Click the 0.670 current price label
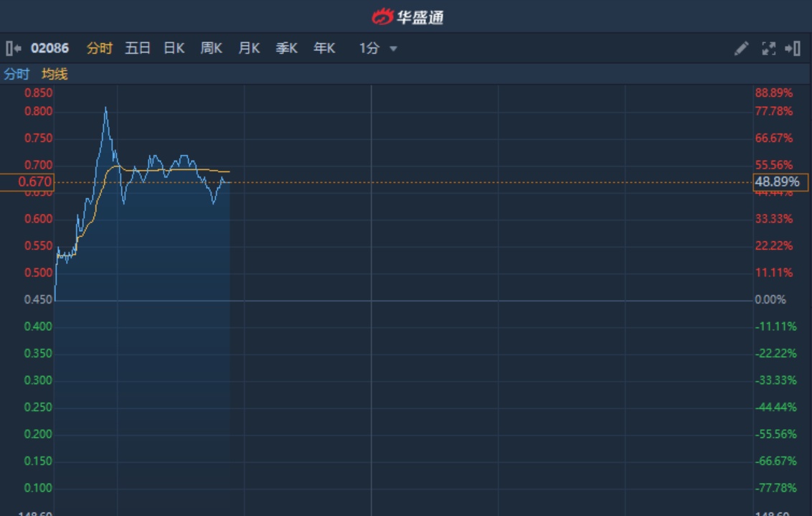 coord(27,182)
